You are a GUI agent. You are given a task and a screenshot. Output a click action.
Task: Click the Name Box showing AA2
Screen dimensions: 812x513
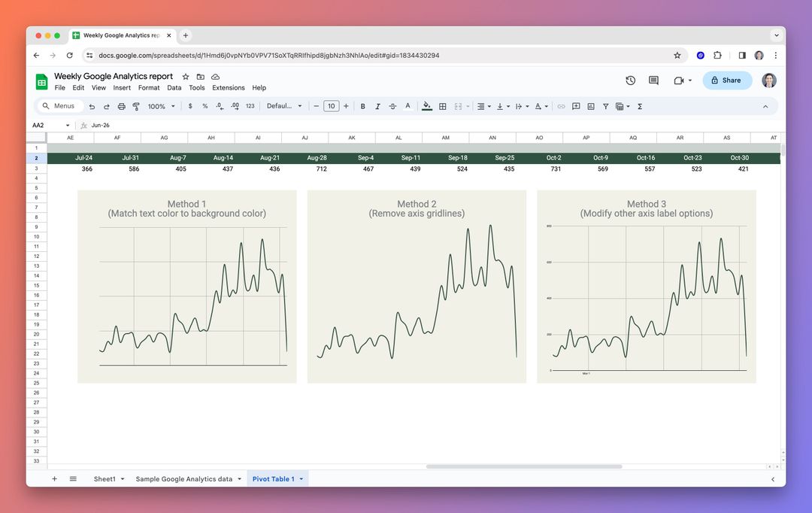click(45, 125)
